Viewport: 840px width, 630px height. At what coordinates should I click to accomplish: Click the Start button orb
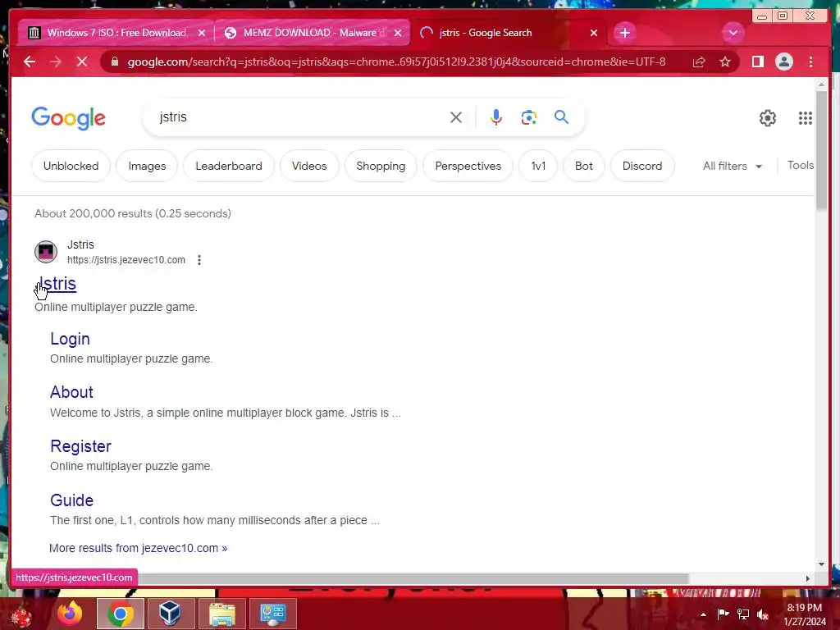(21, 615)
